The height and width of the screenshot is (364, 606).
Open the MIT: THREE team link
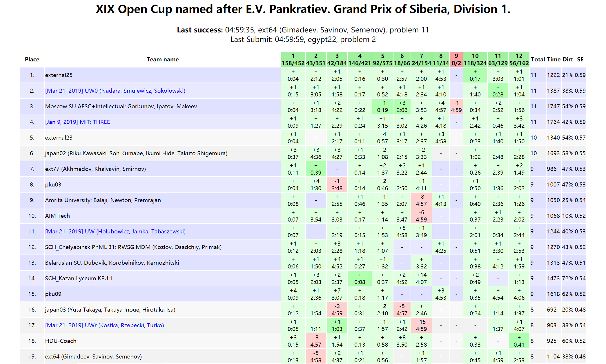pos(77,122)
